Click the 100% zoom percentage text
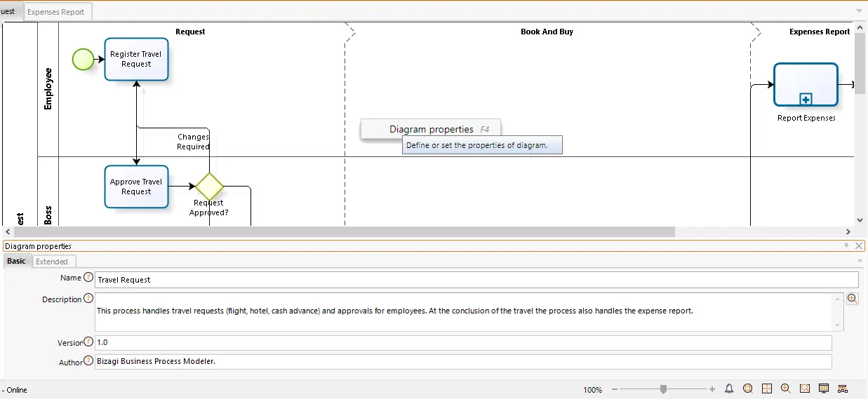This screenshot has width=868, height=399. coord(592,390)
